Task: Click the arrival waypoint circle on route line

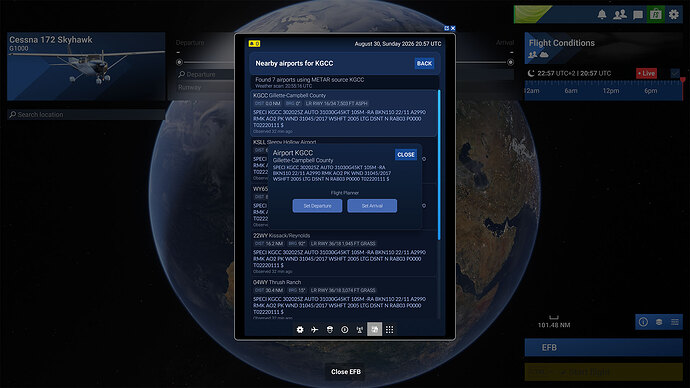Action: 510,62
